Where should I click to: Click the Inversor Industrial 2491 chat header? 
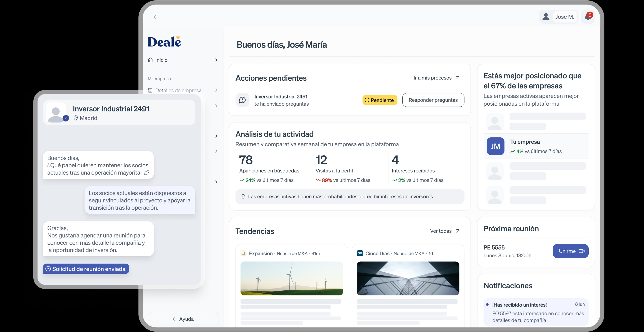click(119, 113)
